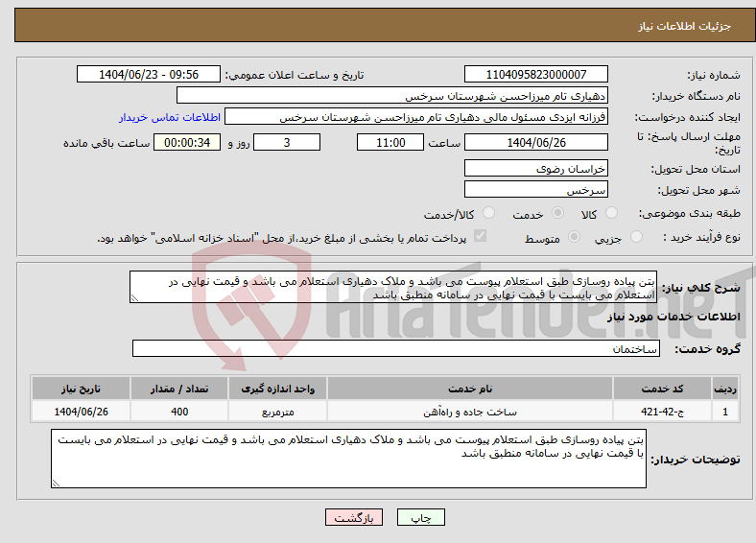The height and width of the screenshot is (543, 756).
Task: Click the deadline time field 11:00
Action: (x=390, y=142)
